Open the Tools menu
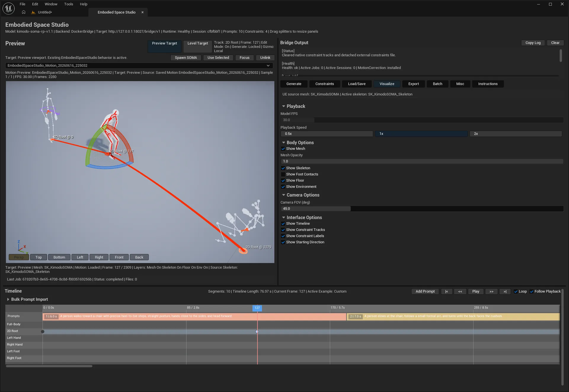Viewport: 569px width, 392px height. point(68,4)
